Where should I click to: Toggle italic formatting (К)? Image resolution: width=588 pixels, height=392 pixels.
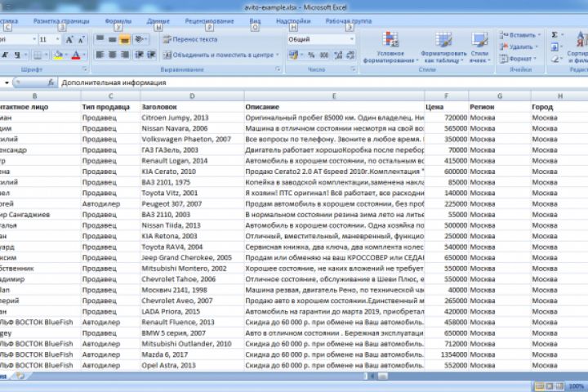click(x=5, y=56)
